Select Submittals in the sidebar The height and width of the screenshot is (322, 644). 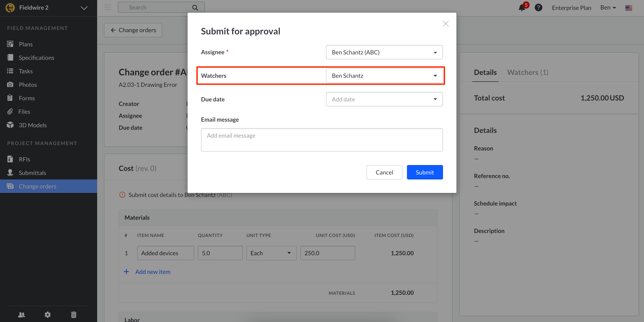[x=32, y=173]
